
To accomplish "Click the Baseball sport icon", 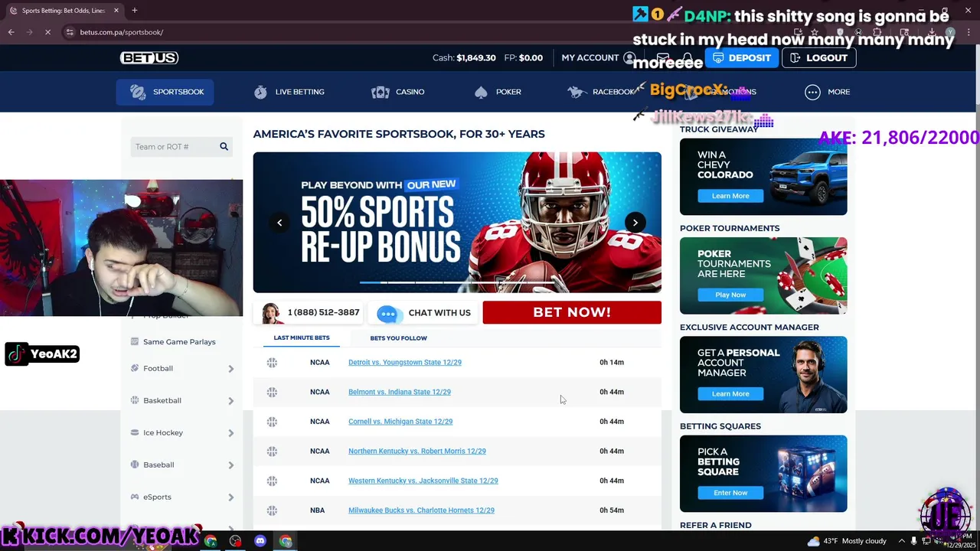I will coord(135,465).
